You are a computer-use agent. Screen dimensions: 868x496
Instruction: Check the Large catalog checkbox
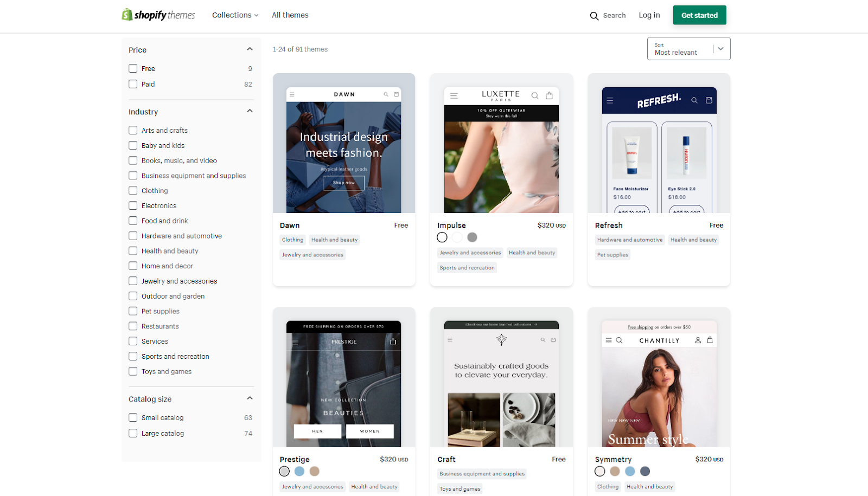[x=133, y=433]
